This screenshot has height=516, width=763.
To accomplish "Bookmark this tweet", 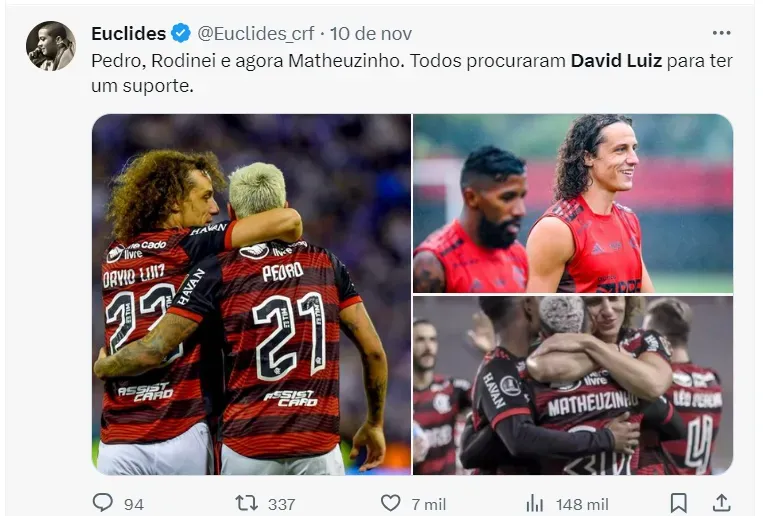I will tap(679, 503).
